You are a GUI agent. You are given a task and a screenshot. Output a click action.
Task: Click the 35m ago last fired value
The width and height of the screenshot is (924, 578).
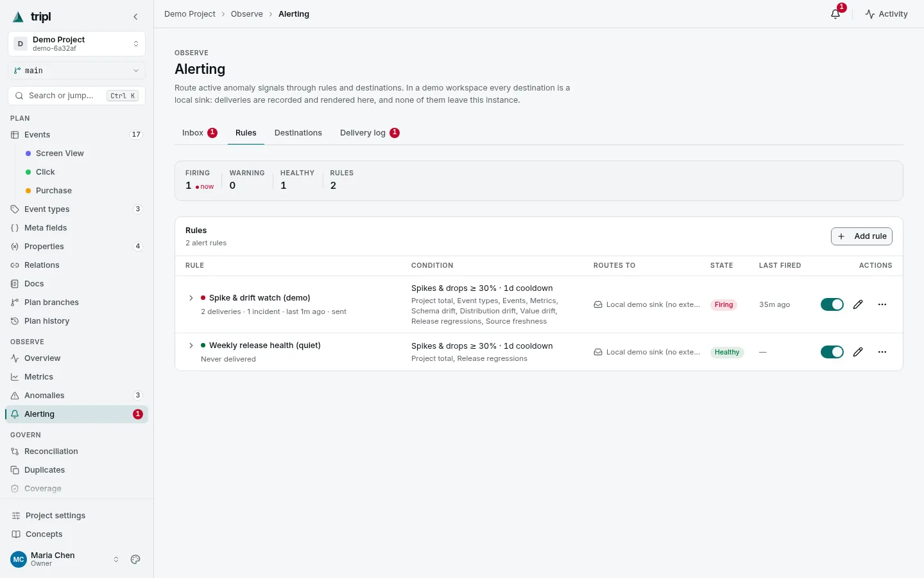pos(774,305)
